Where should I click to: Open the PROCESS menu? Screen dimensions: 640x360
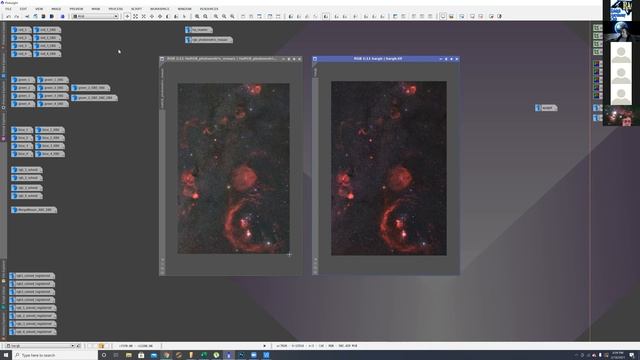tap(116, 9)
